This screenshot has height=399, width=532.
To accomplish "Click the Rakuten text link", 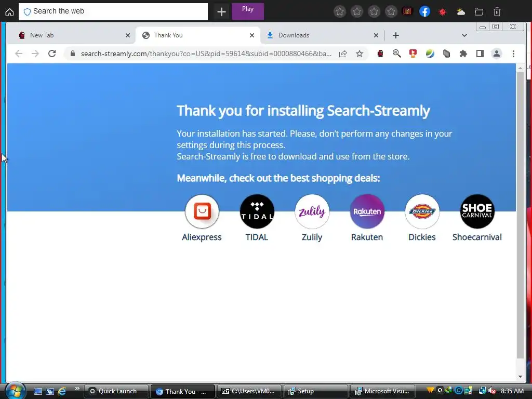I will pos(367,237).
